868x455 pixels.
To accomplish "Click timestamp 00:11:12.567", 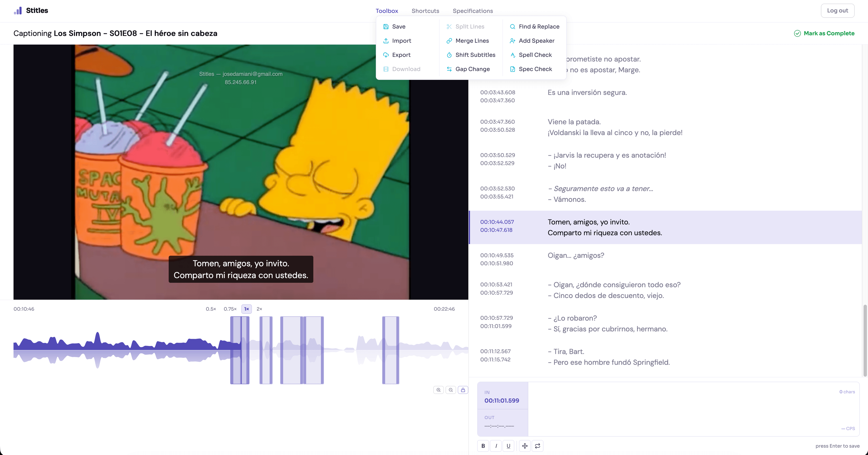I will pos(495,351).
